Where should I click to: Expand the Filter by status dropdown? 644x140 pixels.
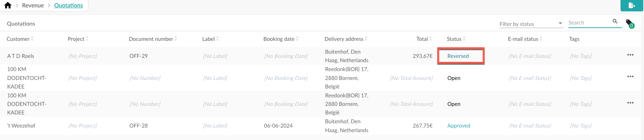[531, 24]
